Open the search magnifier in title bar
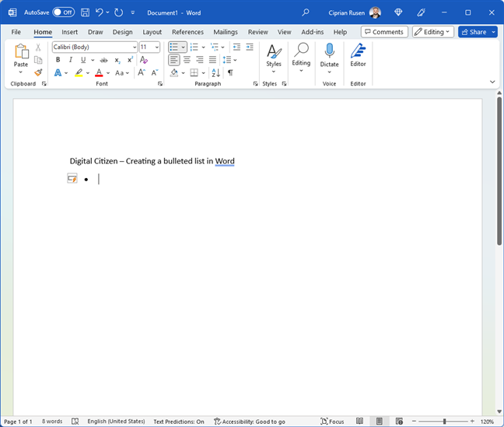The width and height of the screenshot is (504, 427). (x=306, y=12)
